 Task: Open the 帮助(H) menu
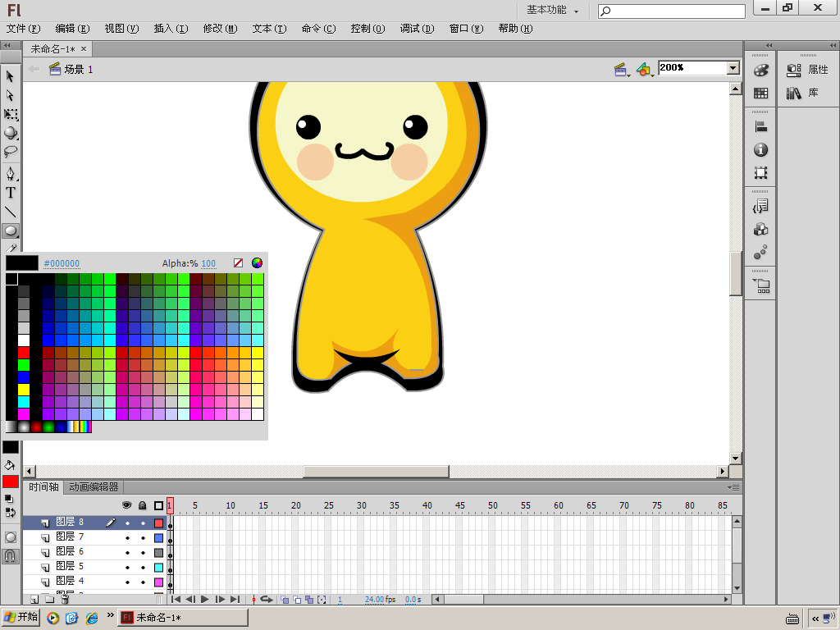click(x=515, y=29)
